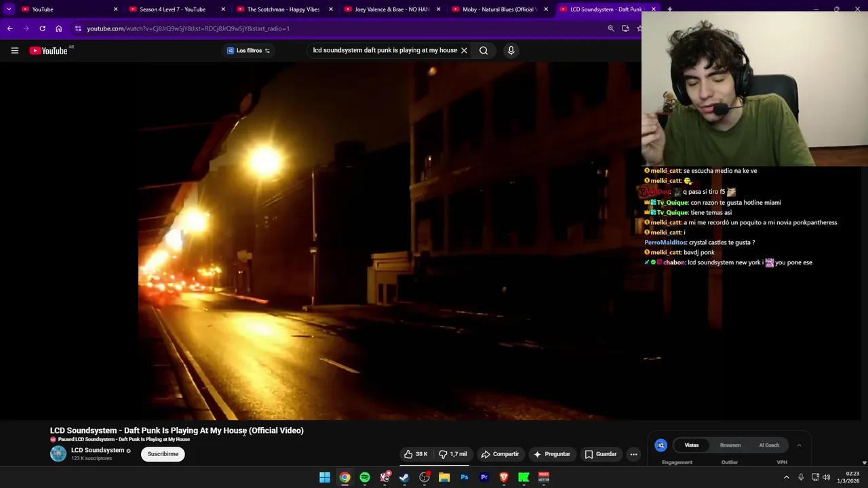Collapse the IQ panel with chevron
The width and height of the screenshot is (868, 488).
click(x=799, y=445)
